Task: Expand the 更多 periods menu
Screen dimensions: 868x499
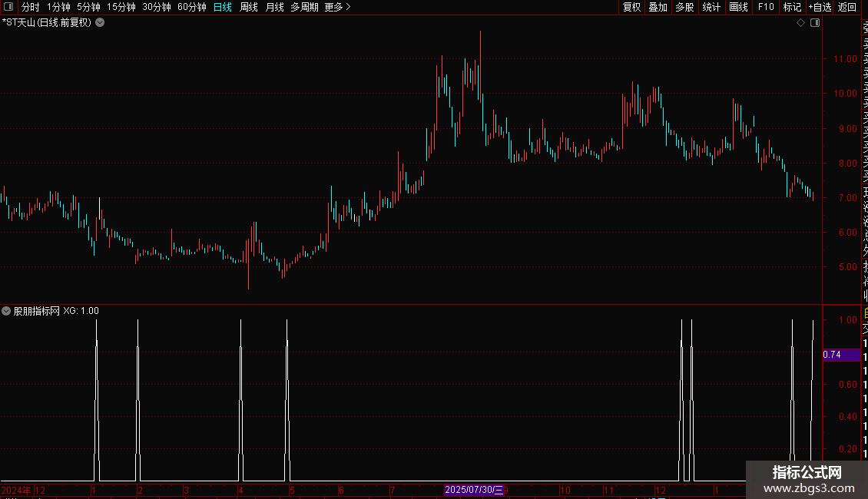Action: pos(338,7)
